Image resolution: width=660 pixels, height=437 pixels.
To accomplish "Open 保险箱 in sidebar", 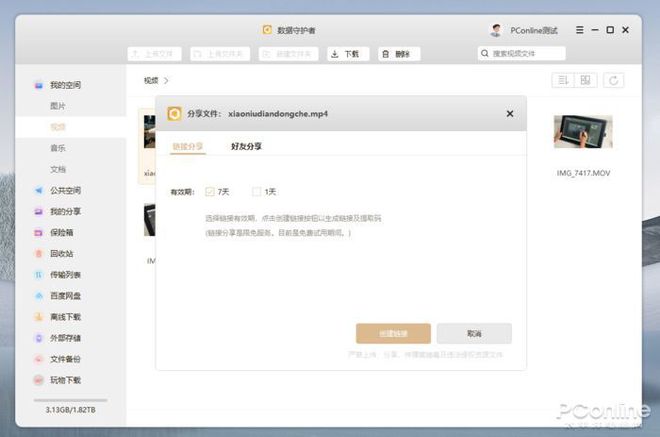I will pyautogui.click(x=61, y=232).
